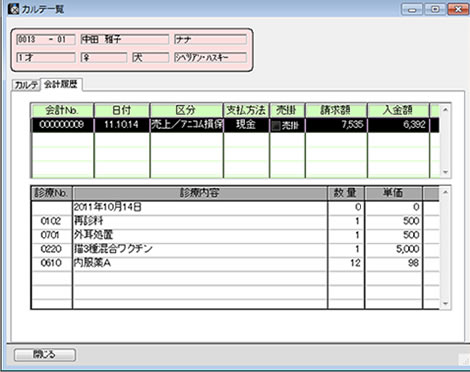The image size is (470, 372).
Task: Click the 売上/アニコム損保 cell
Action: (186, 125)
